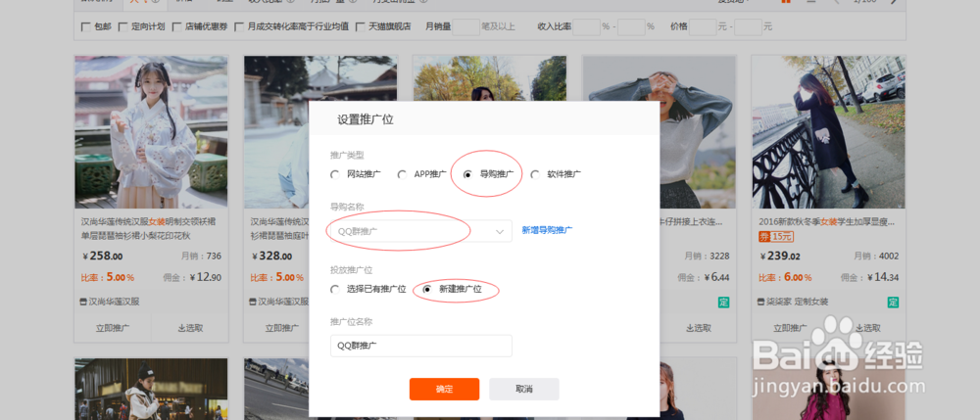Viewport: 980px width, 420px height.
Task: Open bottom-row thumbnail of girl in black cap
Action: point(151,389)
